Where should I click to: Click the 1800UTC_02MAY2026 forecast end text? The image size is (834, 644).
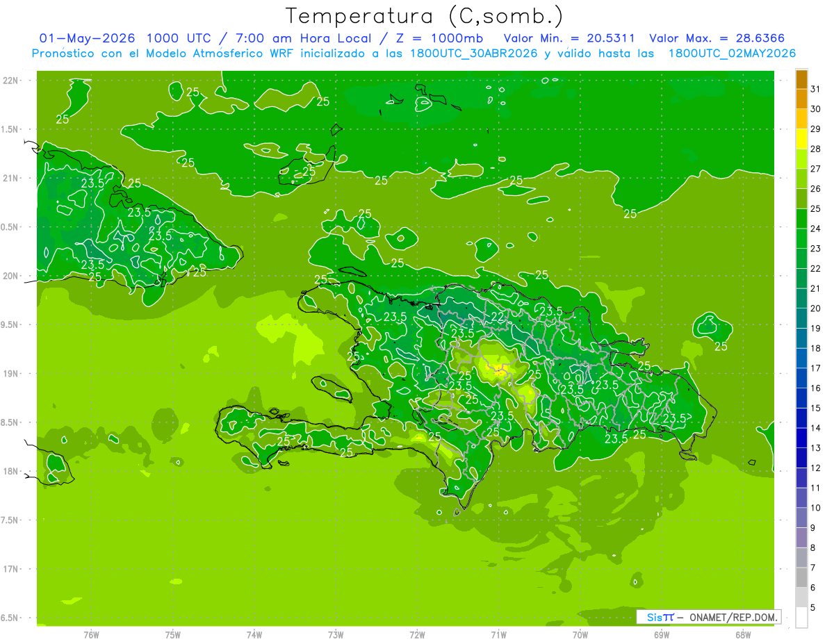click(x=732, y=53)
